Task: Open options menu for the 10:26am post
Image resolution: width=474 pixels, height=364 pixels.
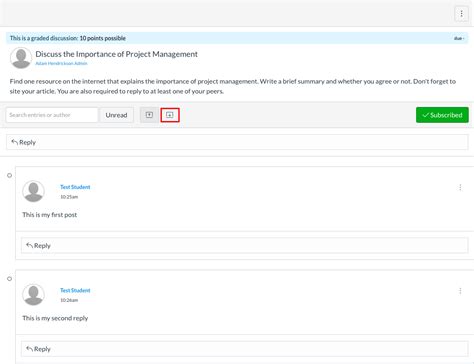Action: 460,291
